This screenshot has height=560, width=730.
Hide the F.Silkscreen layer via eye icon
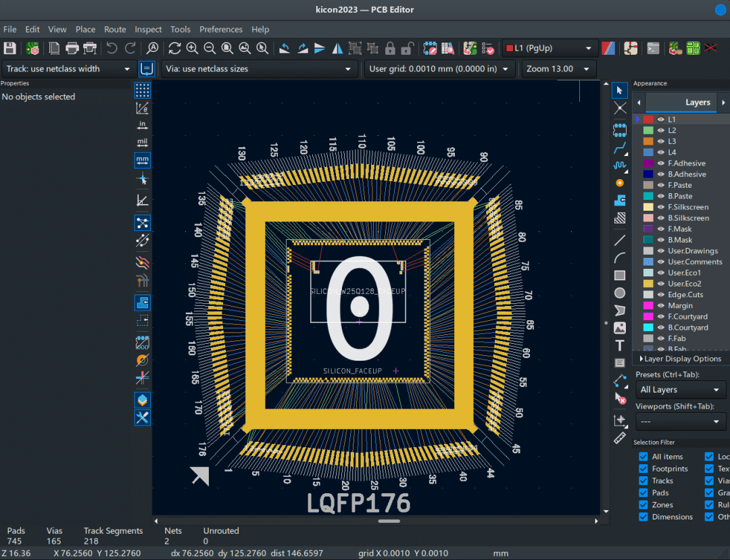(x=661, y=207)
